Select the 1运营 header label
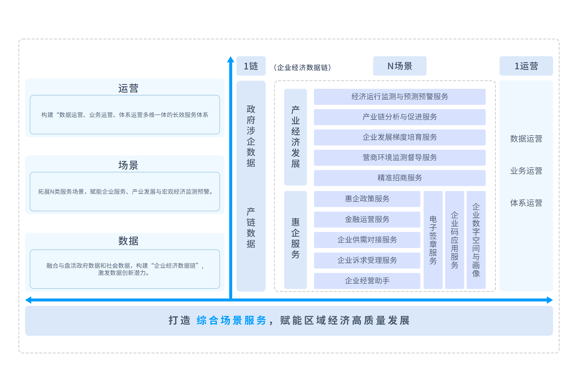 [526, 66]
